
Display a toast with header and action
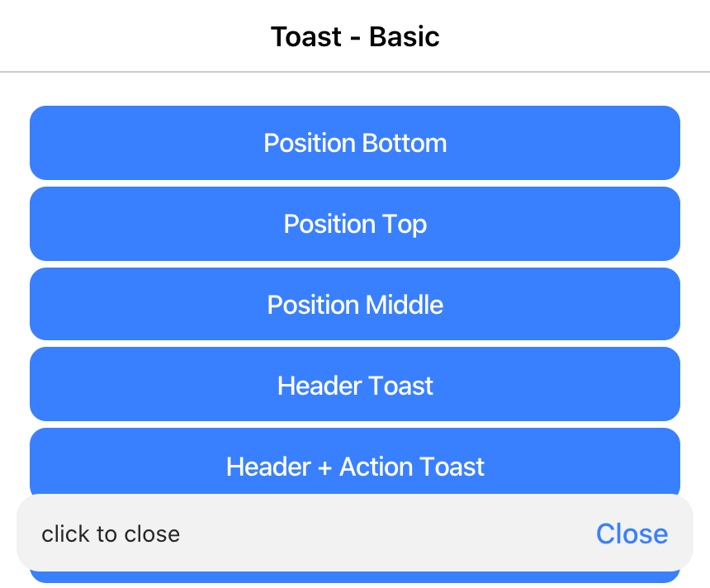coord(355,465)
